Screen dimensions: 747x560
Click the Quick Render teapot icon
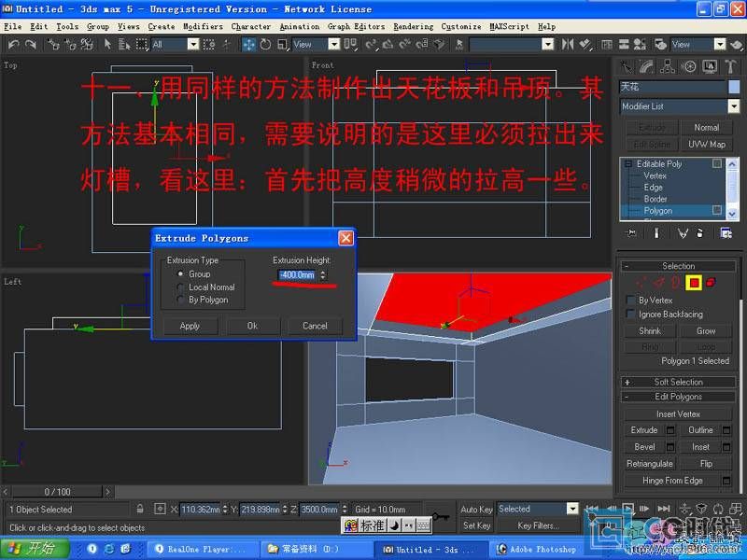point(736,45)
